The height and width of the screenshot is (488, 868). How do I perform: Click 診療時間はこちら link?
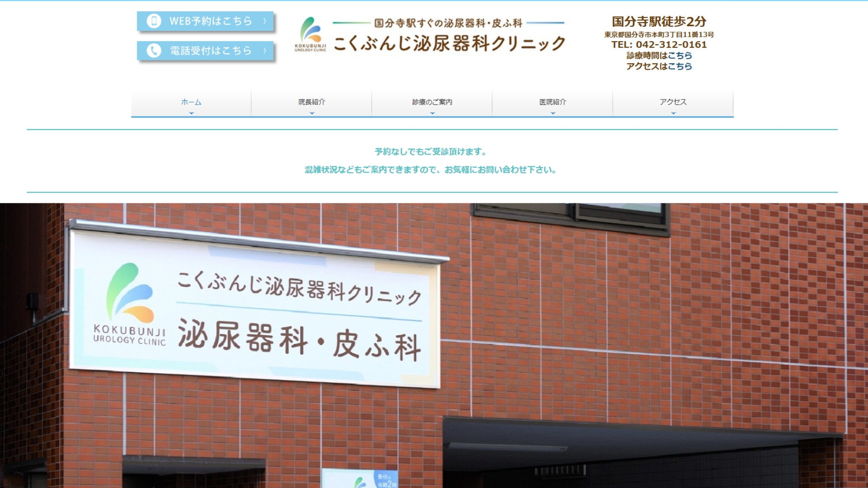click(x=679, y=56)
